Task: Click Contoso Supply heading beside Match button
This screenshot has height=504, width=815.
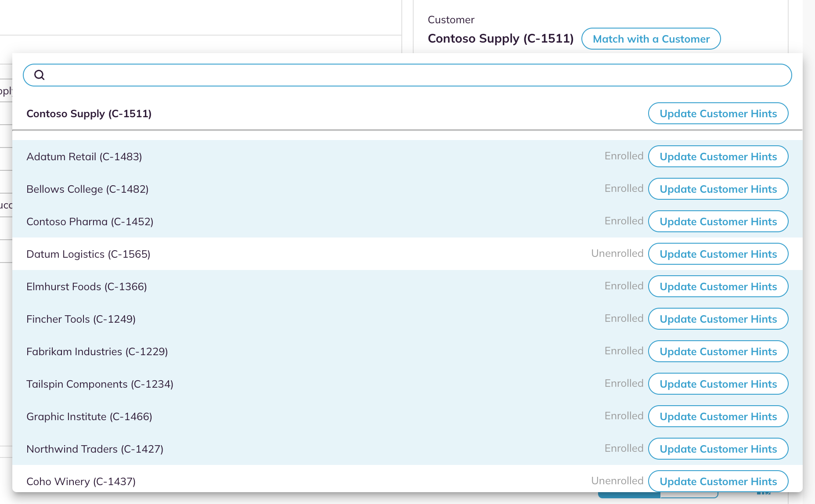Action: tap(501, 39)
